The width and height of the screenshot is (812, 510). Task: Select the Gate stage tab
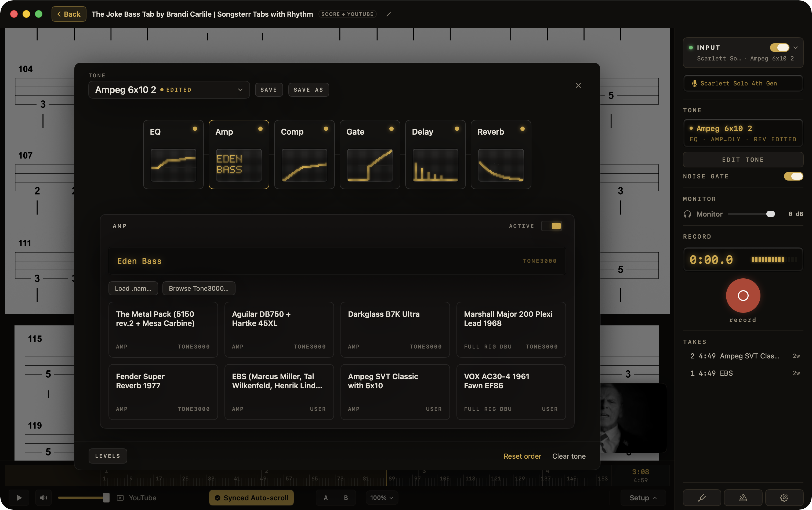point(370,155)
